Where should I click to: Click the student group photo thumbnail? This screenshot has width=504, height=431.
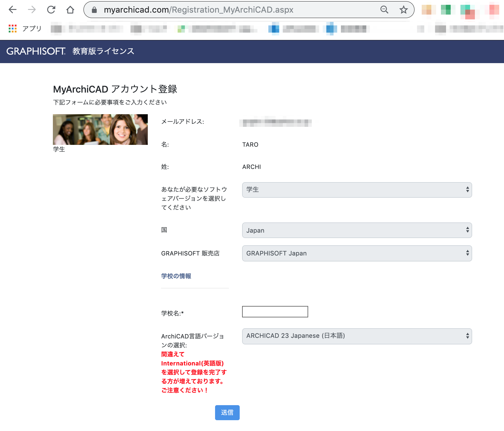pos(100,130)
